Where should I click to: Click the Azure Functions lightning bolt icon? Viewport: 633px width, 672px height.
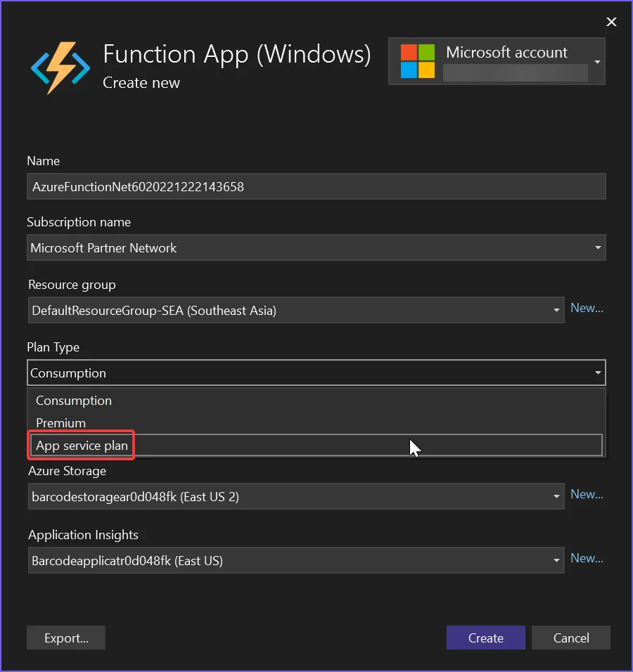[x=60, y=67]
